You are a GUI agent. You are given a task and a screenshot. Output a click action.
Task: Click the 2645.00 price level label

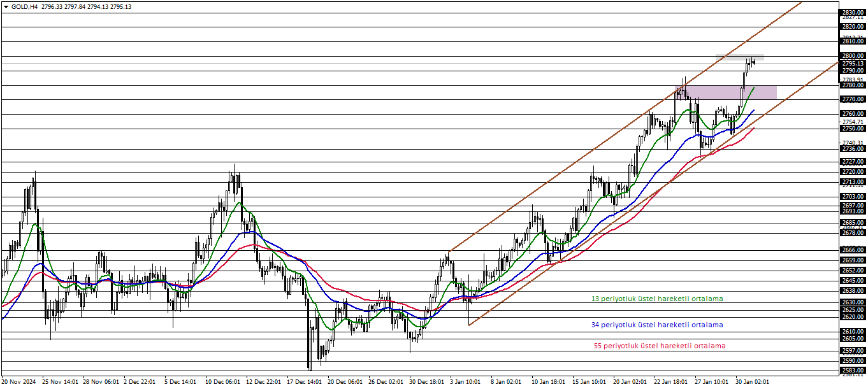(853, 281)
